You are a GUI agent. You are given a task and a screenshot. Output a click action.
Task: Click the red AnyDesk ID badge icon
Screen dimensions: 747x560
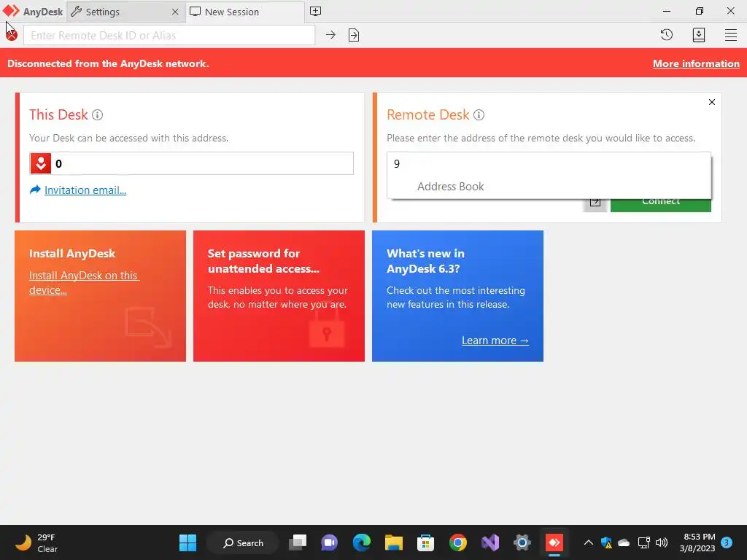41,164
